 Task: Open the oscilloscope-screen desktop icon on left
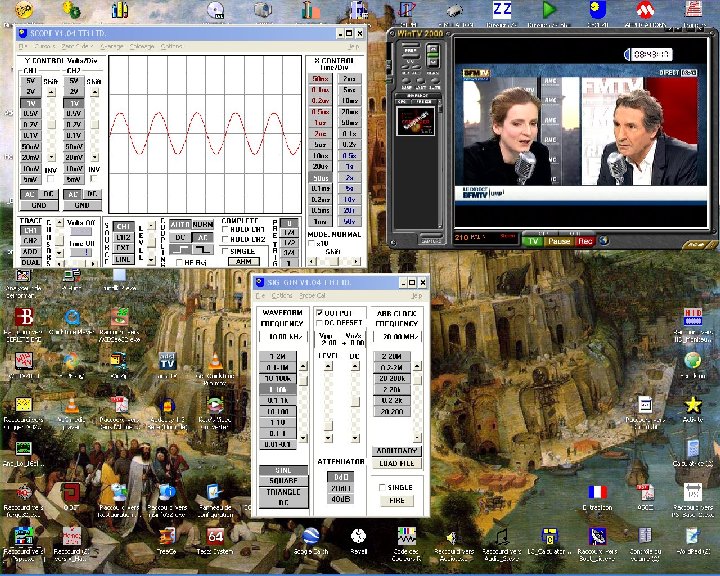point(24,448)
